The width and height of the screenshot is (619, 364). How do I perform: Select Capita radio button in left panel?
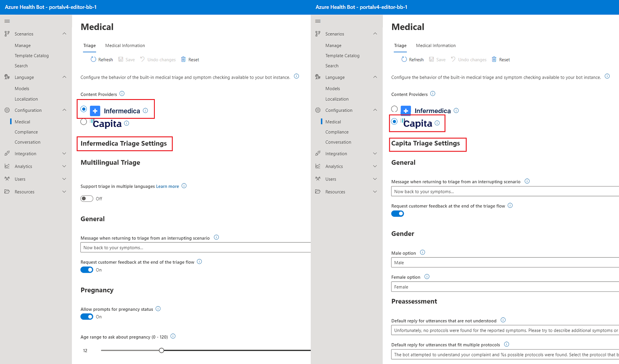point(84,122)
